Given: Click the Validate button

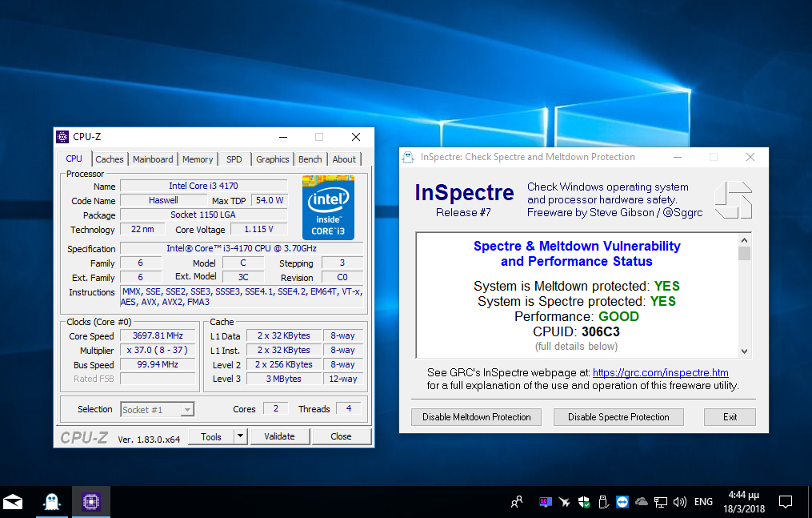Looking at the screenshot, I should pyautogui.click(x=280, y=436).
